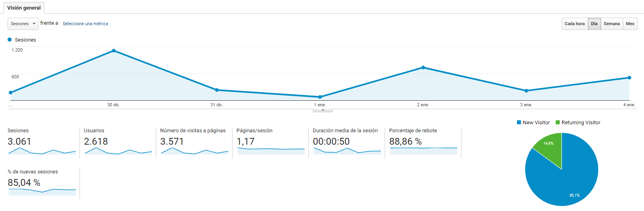The height and width of the screenshot is (211, 644).
Task: Expand the chart annotations drawer arrow
Action: [x=323, y=110]
